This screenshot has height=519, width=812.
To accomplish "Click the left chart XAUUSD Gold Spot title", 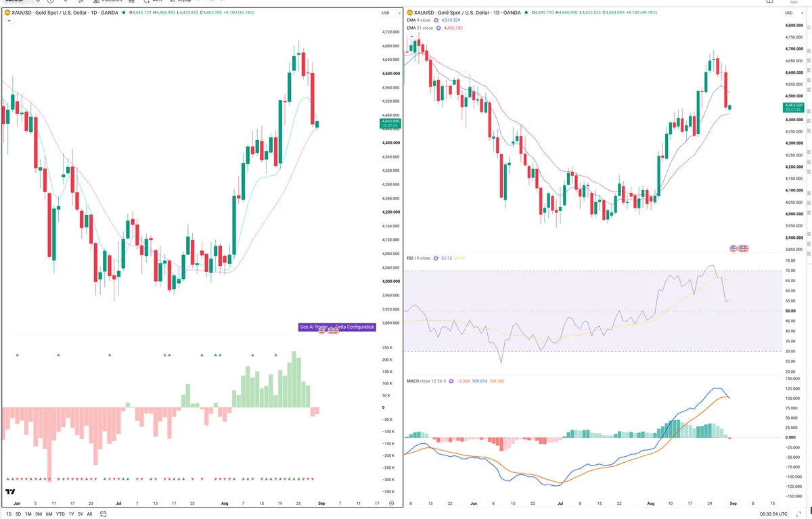I will [x=64, y=13].
